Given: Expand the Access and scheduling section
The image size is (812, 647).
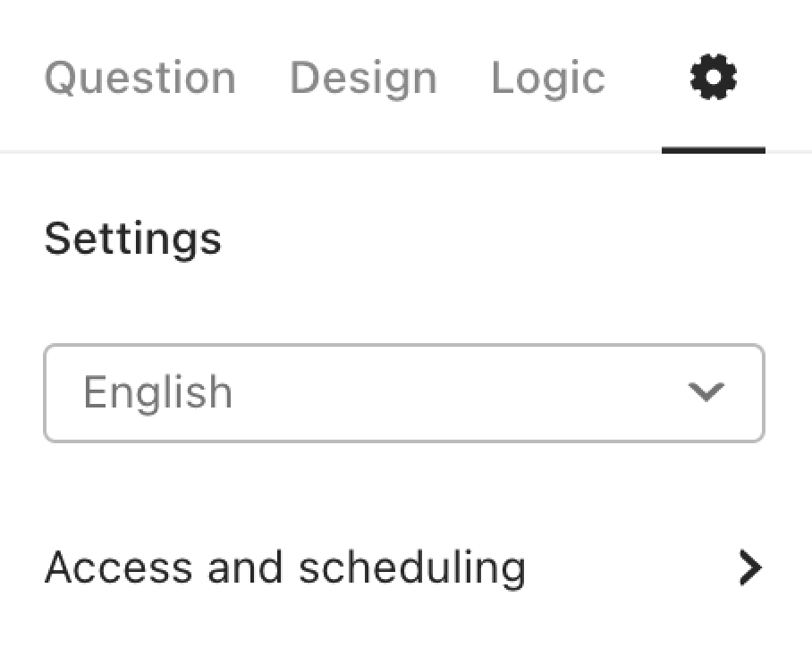Looking at the screenshot, I should pos(404,567).
